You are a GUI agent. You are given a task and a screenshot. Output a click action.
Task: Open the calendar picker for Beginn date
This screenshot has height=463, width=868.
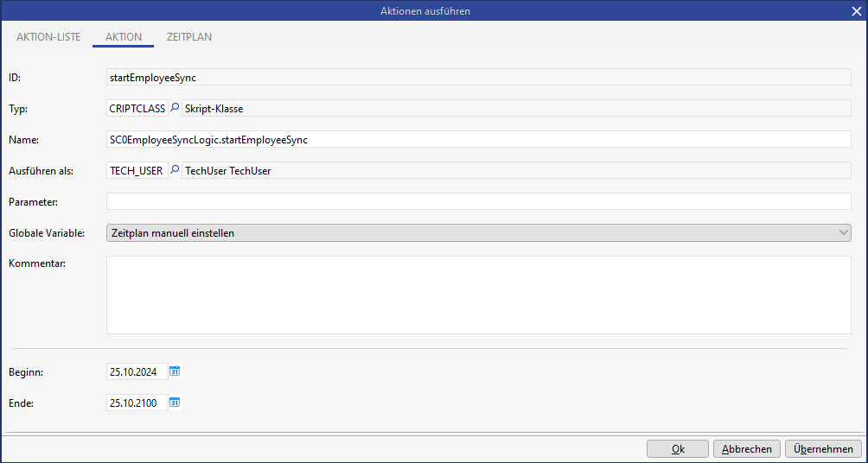(175, 371)
